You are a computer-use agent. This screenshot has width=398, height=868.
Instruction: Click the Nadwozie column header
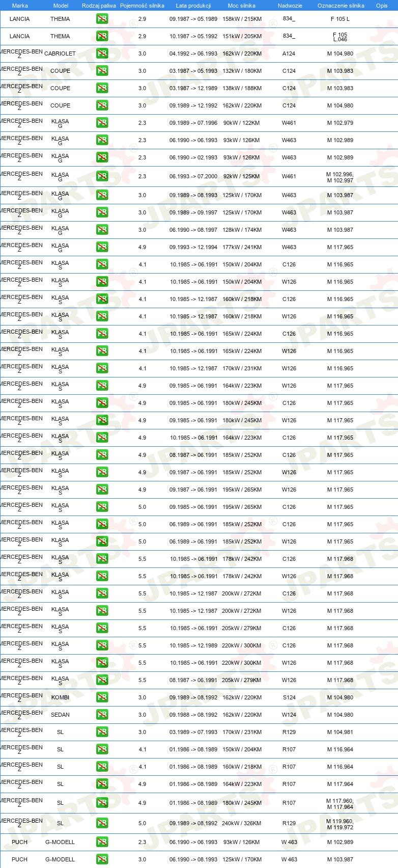(290, 6)
